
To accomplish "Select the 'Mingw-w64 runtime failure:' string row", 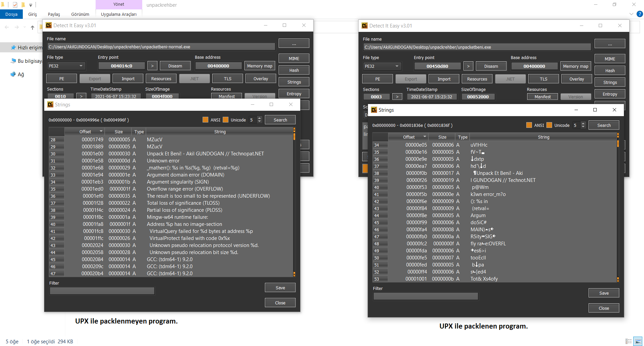I will 171,217.
